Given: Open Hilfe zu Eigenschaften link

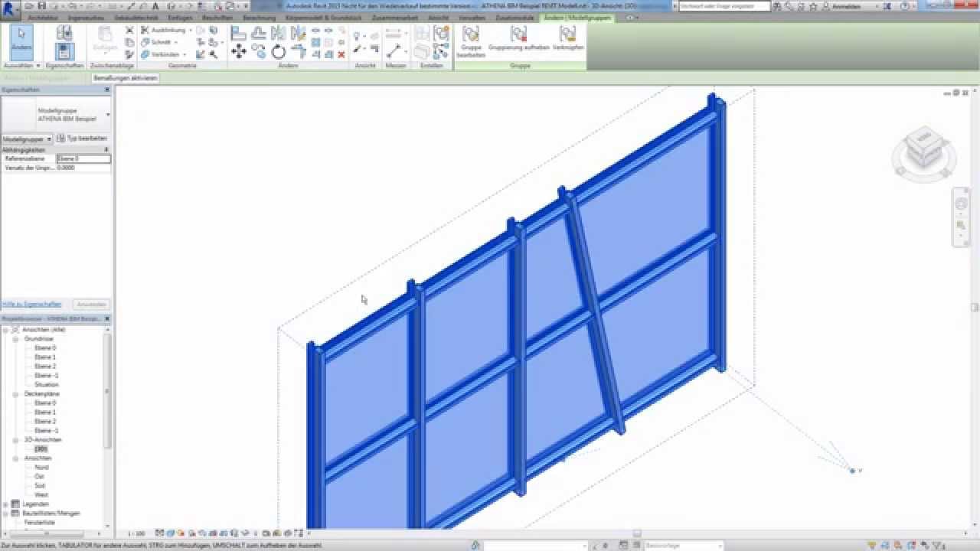Looking at the screenshot, I should pyautogui.click(x=31, y=305).
